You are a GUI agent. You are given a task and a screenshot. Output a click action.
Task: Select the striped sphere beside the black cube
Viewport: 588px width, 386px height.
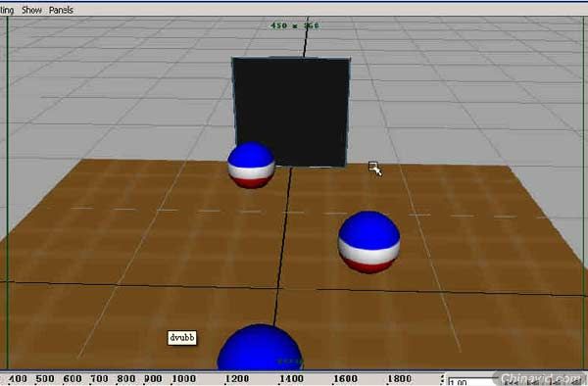point(251,165)
